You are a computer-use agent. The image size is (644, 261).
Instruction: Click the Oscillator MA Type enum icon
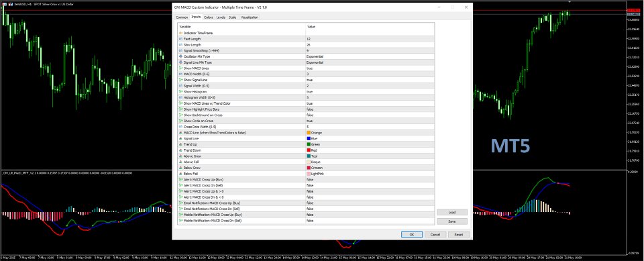180,56
